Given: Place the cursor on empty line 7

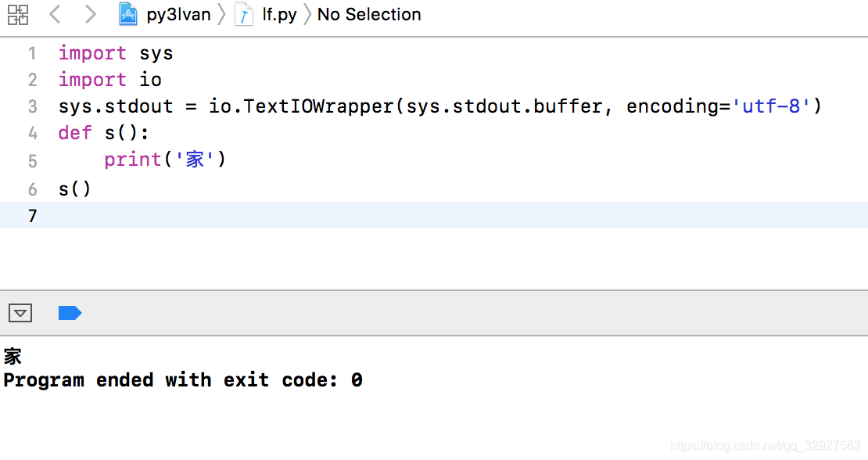Looking at the screenshot, I should (x=434, y=215).
